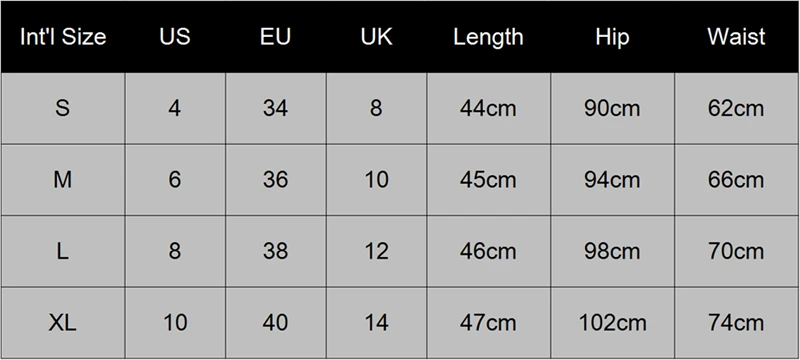Select the 74cm waist cell
The width and height of the screenshot is (800, 360).
coord(737,323)
